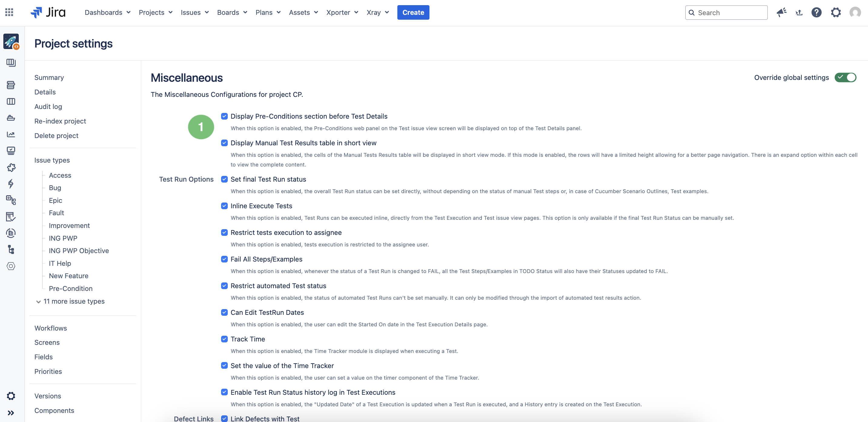868x422 pixels.
Task: Open the user profile avatar
Action: click(855, 12)
